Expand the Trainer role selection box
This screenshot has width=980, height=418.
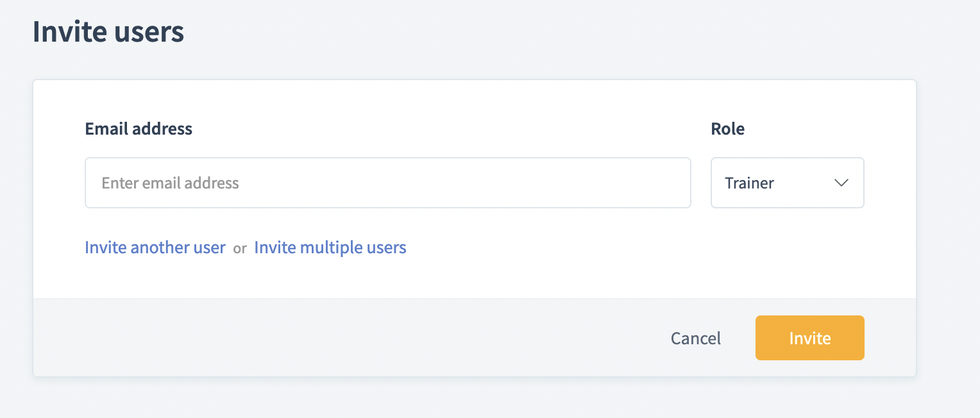pos(787,183)
